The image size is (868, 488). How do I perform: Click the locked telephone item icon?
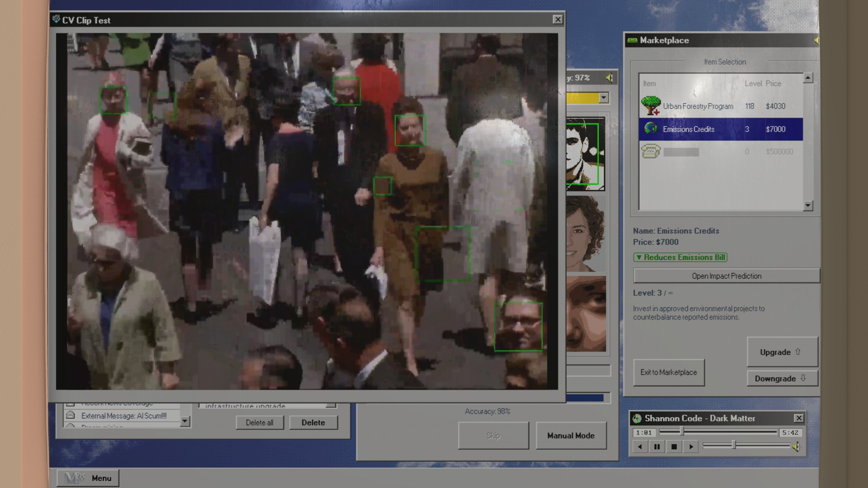pos(651,151)
